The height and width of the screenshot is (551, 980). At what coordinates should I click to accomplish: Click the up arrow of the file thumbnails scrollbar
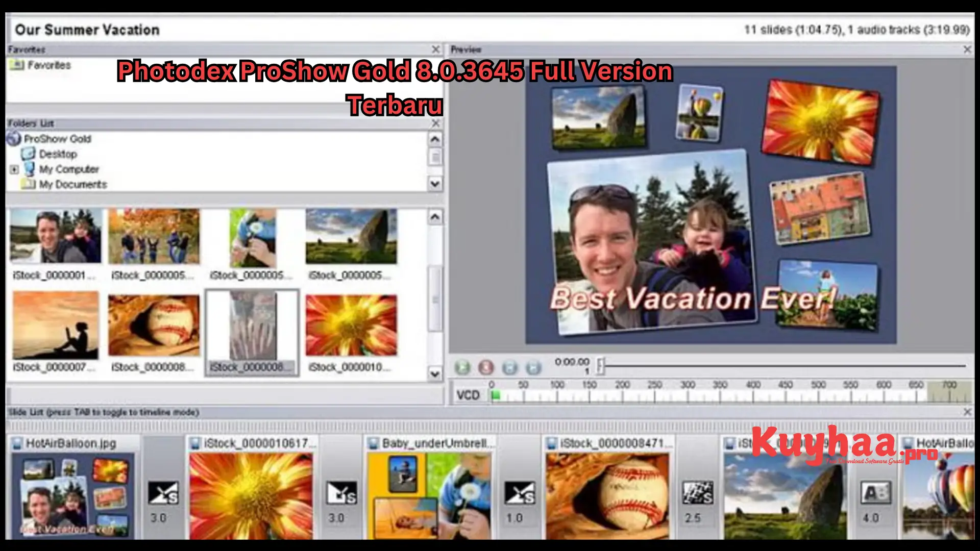pos(435,217)
